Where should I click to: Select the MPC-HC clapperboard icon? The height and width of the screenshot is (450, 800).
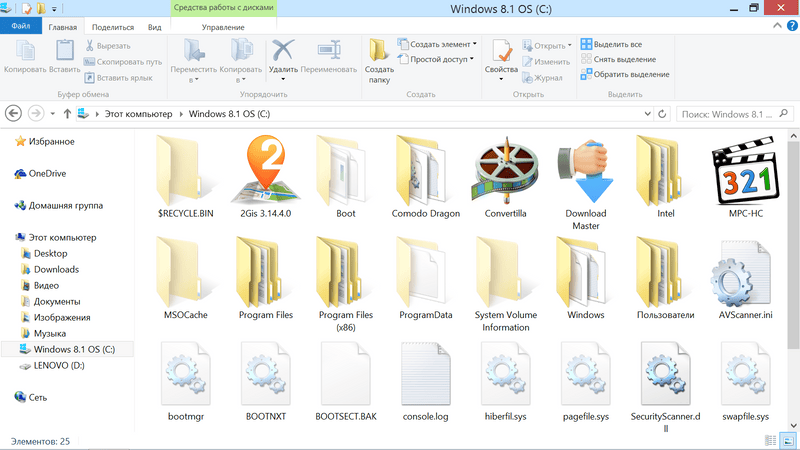745,170
